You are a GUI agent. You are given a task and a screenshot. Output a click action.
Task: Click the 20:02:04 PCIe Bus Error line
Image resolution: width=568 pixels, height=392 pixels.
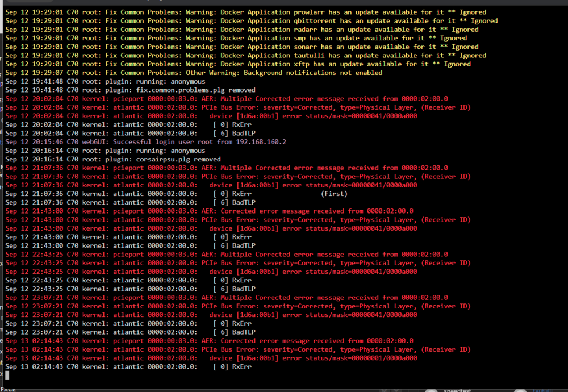pyautogui.click(x=238, y=107)
